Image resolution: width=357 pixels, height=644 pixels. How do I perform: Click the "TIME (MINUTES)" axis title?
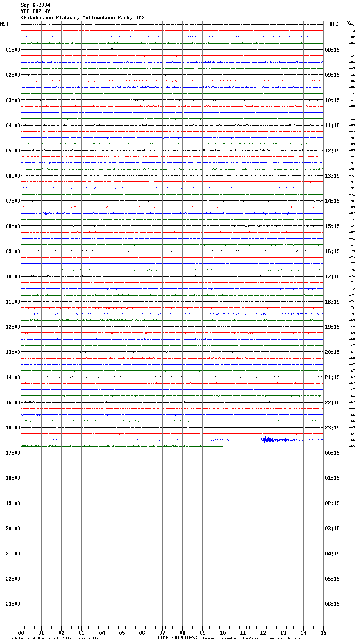tap(177, 638)
